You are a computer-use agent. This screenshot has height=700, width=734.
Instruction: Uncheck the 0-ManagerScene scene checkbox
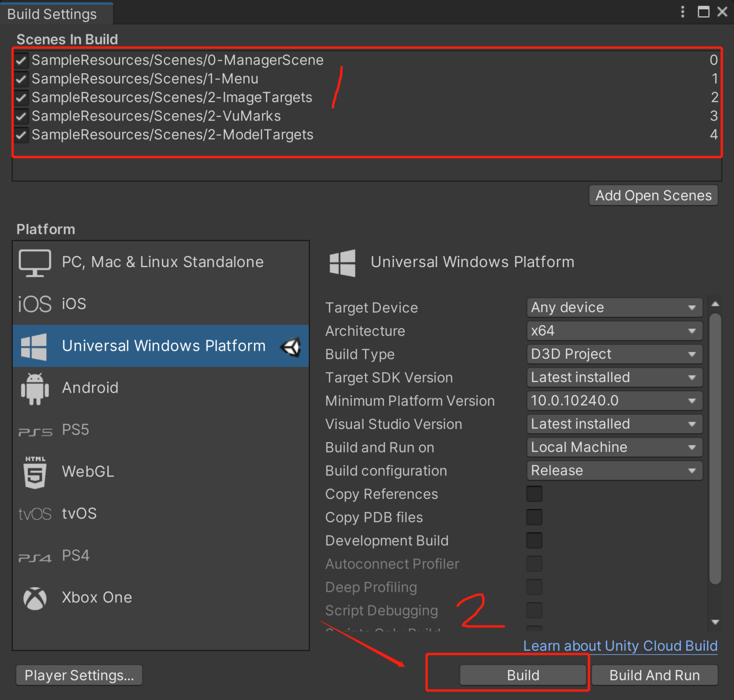point(21,60)
